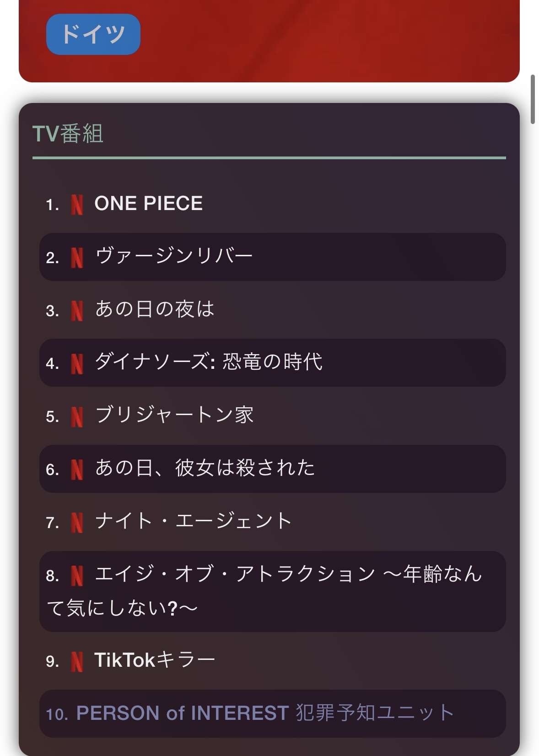
Task: Click Netflix icon beside あの日の夜は
Action: (x=77, y=310)
